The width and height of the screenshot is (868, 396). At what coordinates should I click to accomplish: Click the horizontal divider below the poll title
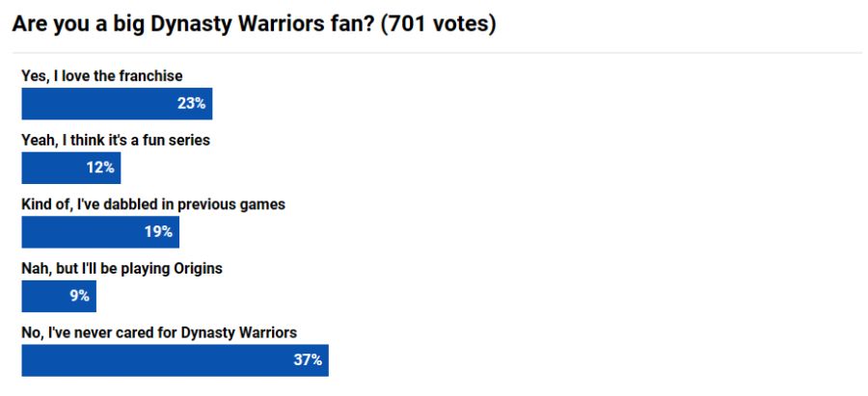[x=437, y=53]
